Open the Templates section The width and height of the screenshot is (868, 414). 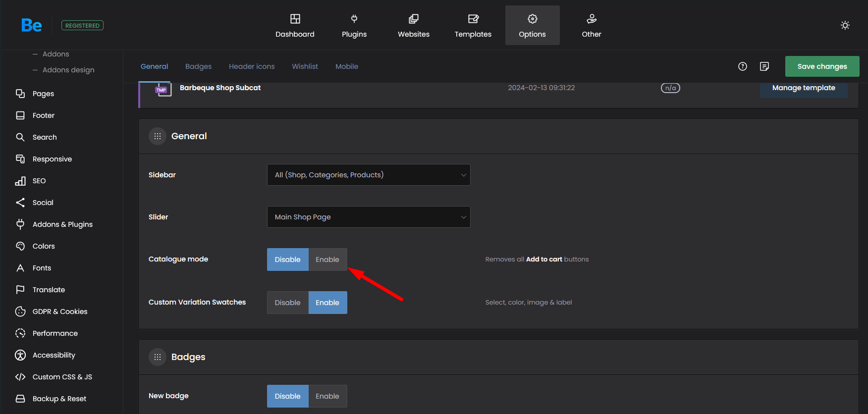[473, 25]
